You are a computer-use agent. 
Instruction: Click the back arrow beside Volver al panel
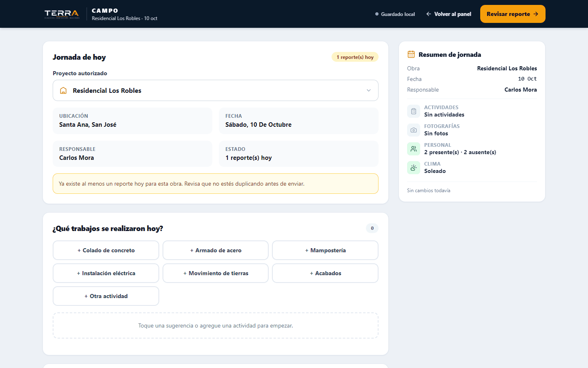coord(429,14)
